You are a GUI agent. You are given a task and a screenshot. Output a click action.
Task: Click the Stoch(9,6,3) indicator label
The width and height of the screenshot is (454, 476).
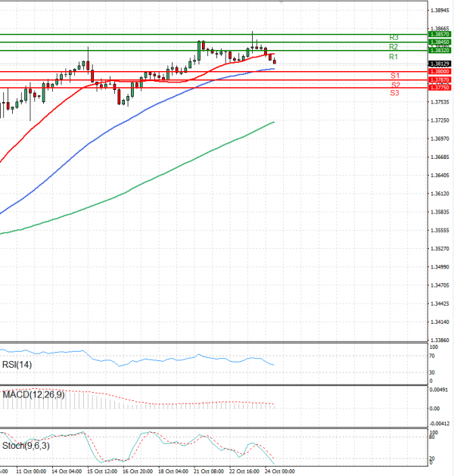click(26, 446)
